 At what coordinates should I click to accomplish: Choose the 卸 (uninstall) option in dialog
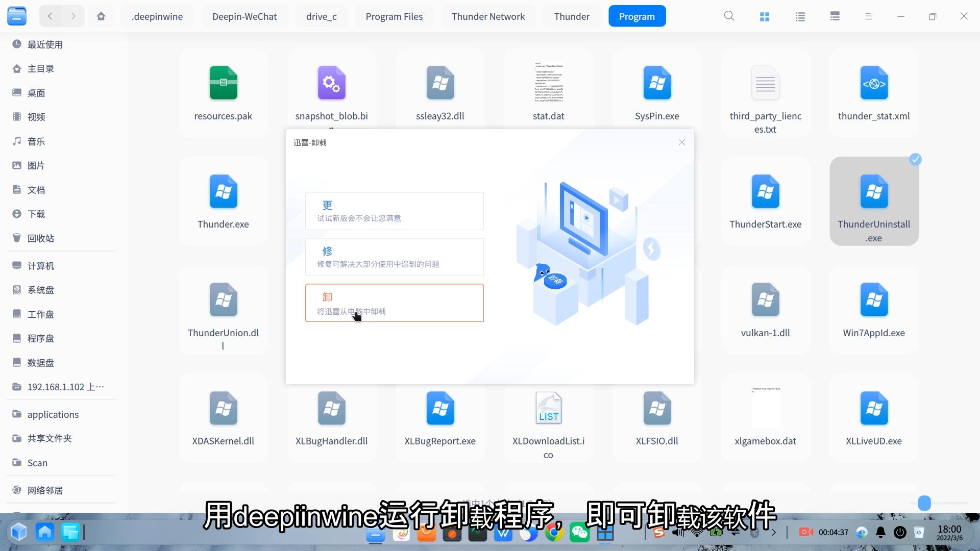point(394,303)
